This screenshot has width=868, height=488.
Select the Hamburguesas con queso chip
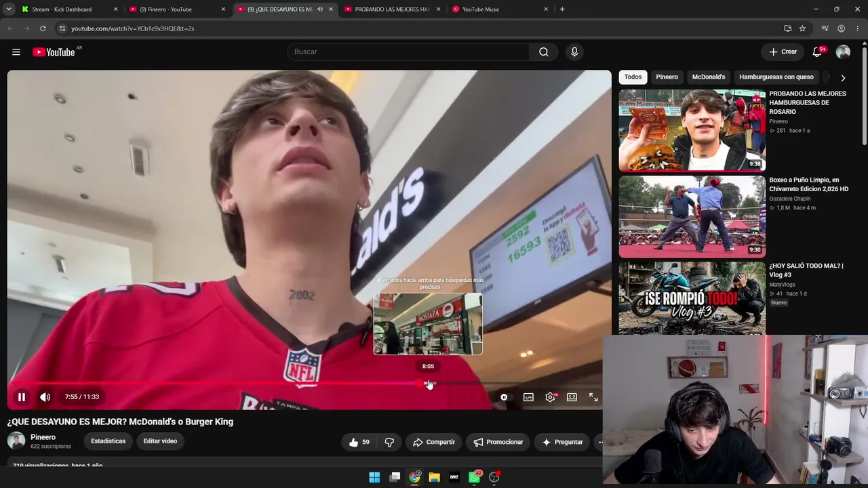(x=776, y=77)
